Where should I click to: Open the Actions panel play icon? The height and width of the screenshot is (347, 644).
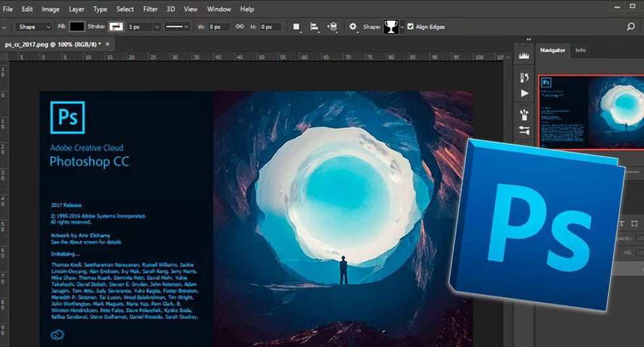click(x=524, y=94)
